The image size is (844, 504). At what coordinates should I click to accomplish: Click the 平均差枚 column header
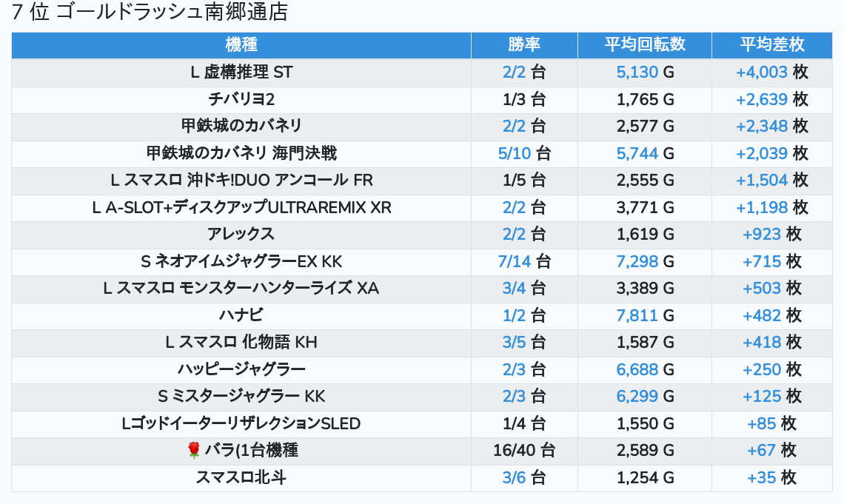click(771, 44)
